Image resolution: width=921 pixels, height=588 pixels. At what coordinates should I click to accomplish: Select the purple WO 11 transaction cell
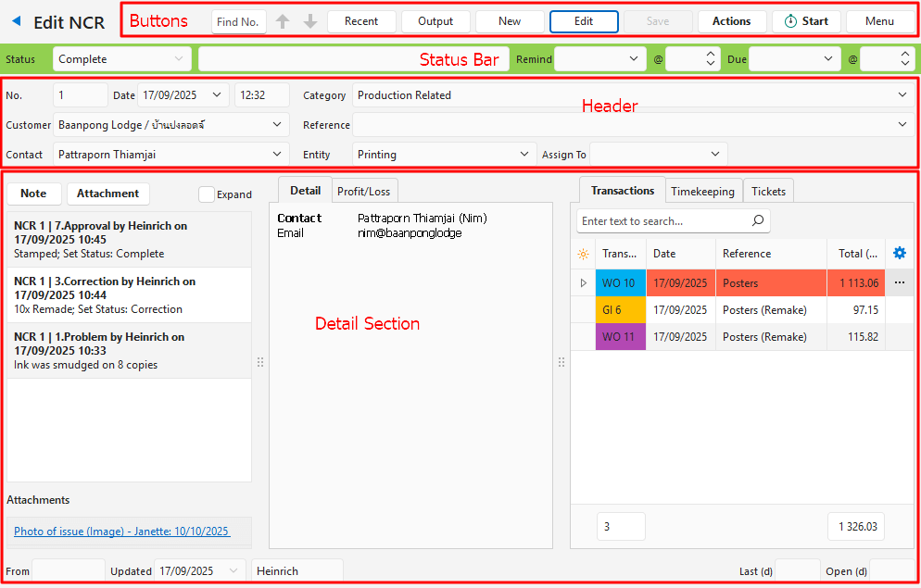pyautogui.click(x=619, y=337)
